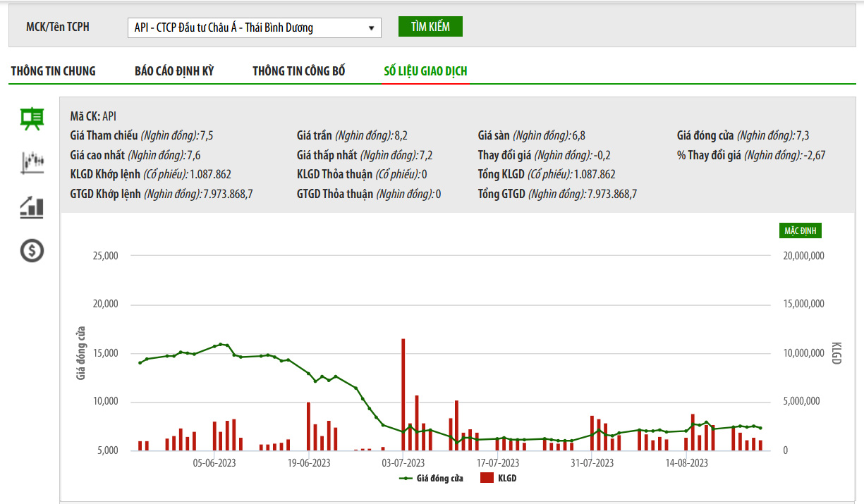The height and width of the screenshot is (504, 864).
Task: Select the SỐ LIỆU GIAO DỊCH tab
Action: [x=425, y=71]
